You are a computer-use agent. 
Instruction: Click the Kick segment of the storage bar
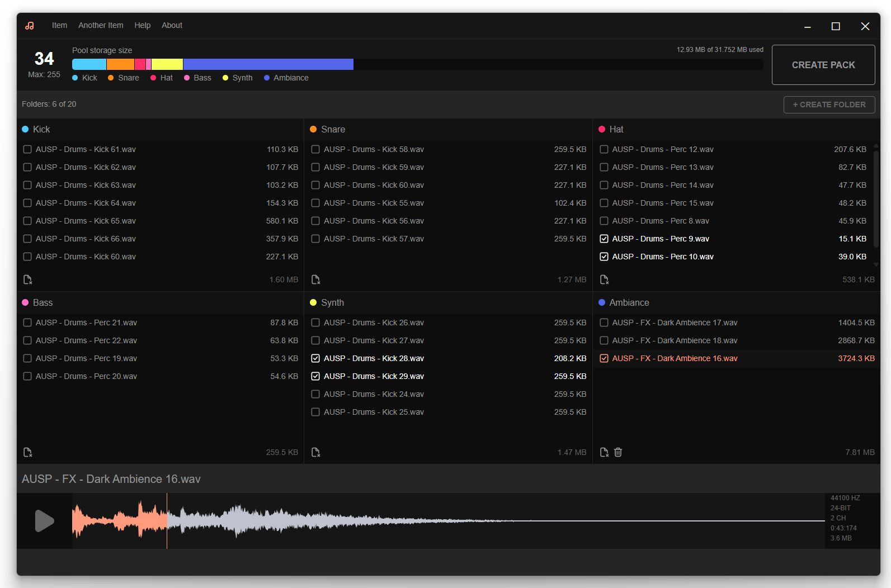(89, 64)
